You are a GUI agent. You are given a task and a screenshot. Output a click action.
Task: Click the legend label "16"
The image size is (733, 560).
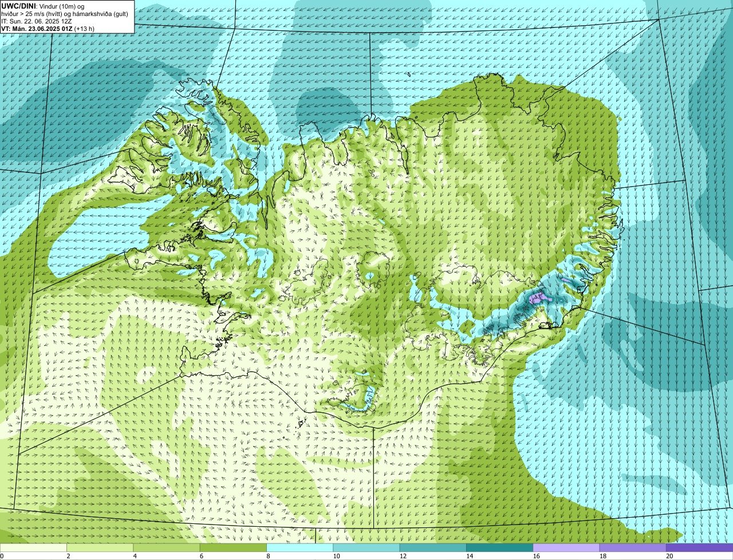[536, 556]
